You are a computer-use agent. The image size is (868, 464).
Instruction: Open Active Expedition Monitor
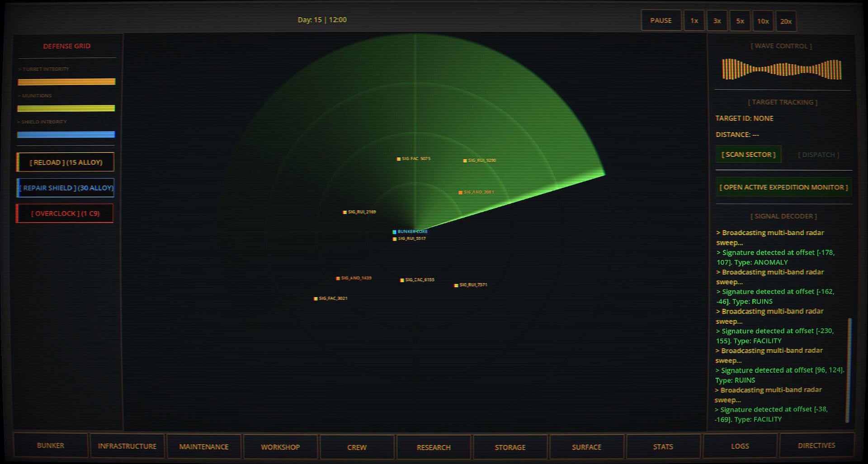coord(784,187)
